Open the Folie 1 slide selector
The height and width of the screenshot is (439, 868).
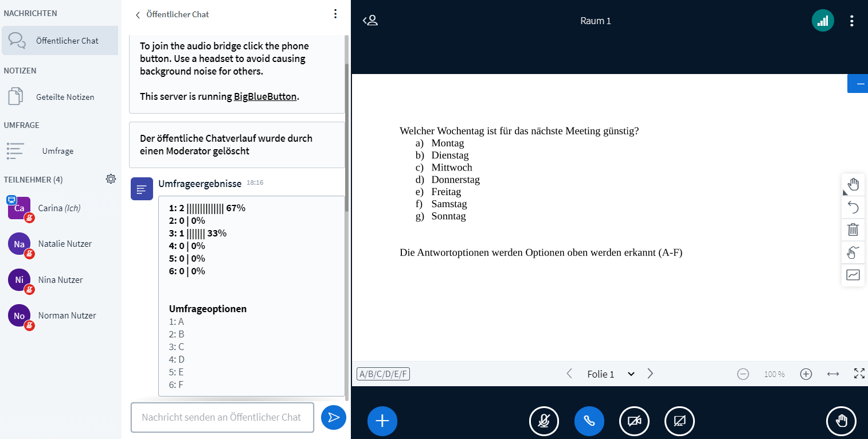pos(609,374)
